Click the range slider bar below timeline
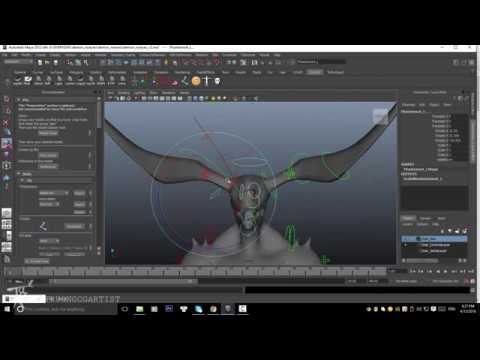Viewport: 480px width, 360px height. 123,282
